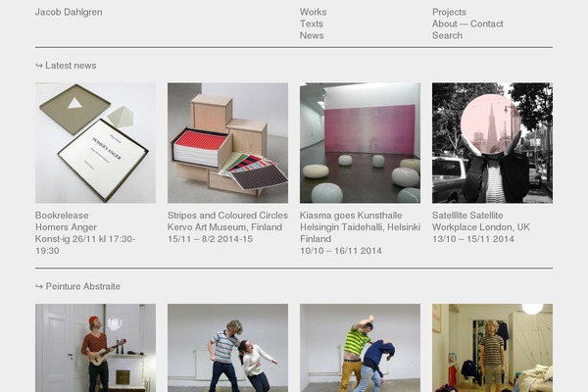588x392 pixels.
Task: Open the pink circle street photo thumbnail
Action: click(492, 143)
